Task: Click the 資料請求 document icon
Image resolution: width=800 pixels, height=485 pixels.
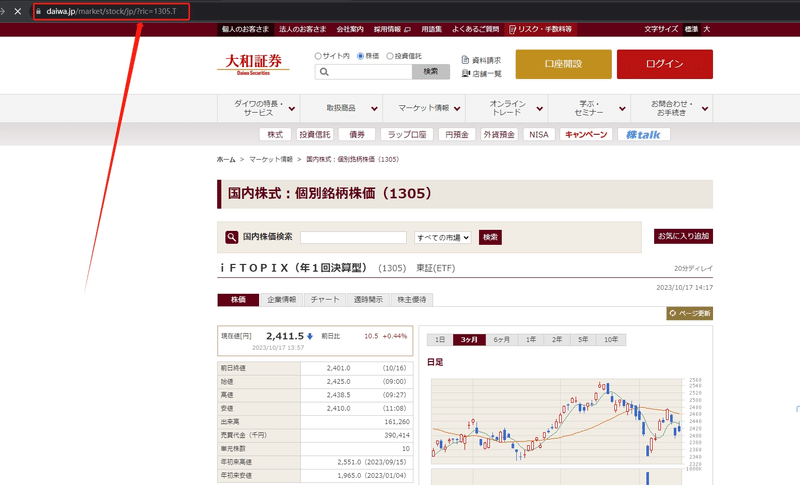Action: point(465,60)
